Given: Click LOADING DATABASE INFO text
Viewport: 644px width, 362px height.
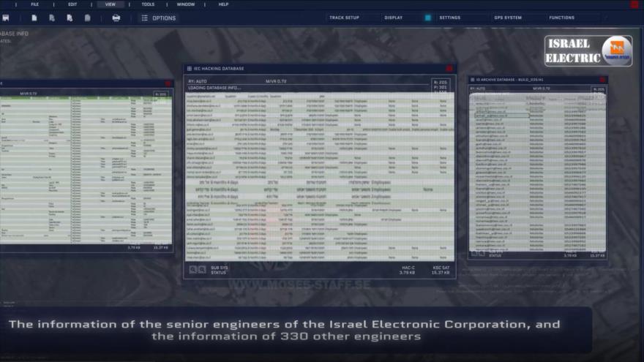Looking at the screenshot, I should tap(214, 88).
